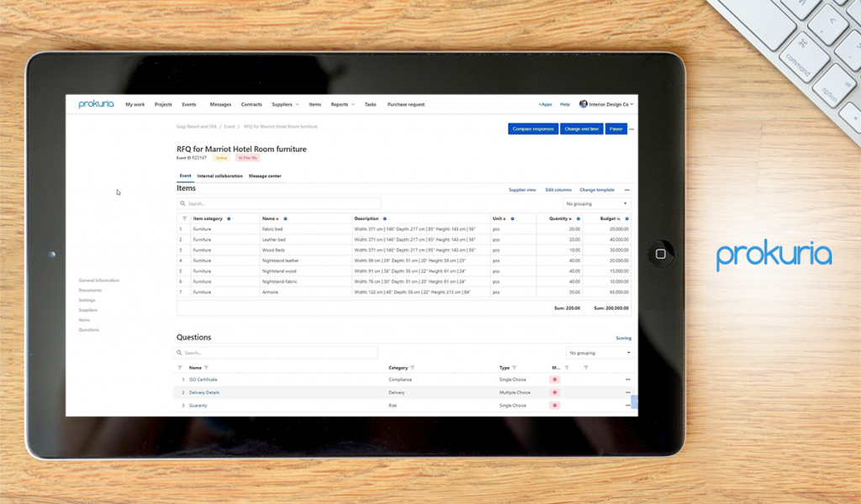This screenshot has height=504, width=861.
Task: Click the Compare responses button
Action: (x=533, y=129)
